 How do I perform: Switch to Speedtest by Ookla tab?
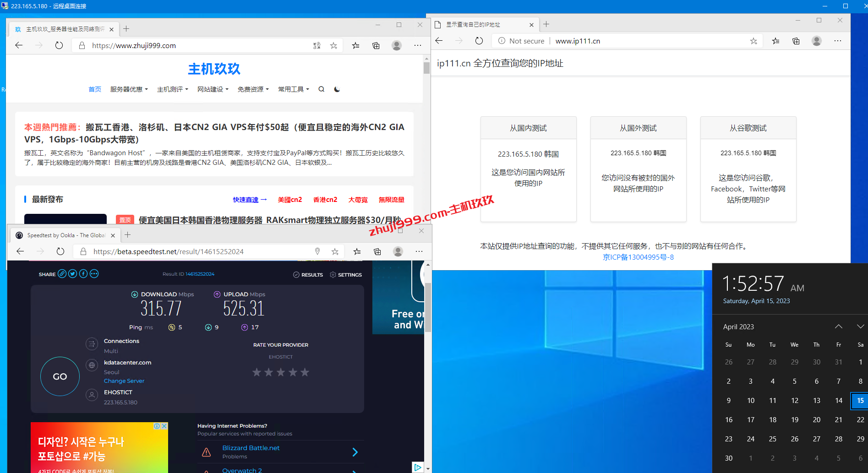[65, 235]
